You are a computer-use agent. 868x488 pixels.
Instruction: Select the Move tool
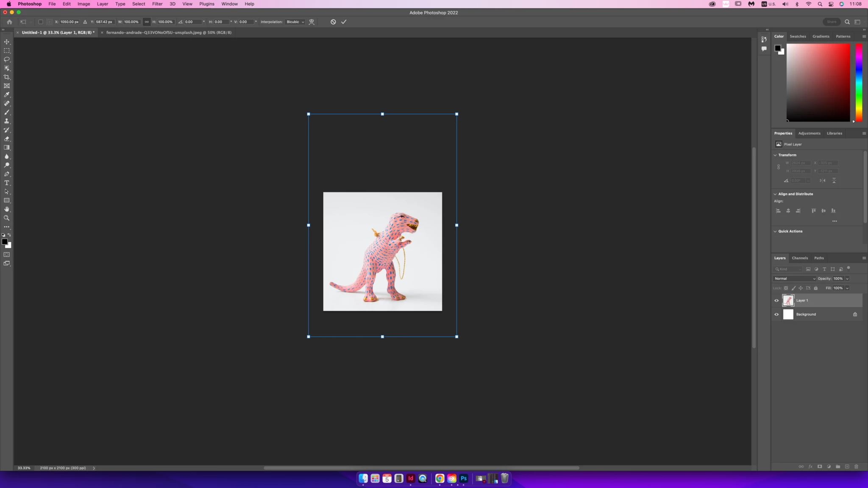pos(7,42)
